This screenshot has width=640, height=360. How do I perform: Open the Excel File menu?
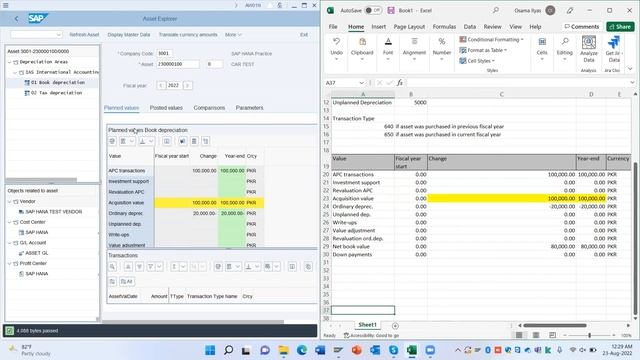[x=333, y=27]
